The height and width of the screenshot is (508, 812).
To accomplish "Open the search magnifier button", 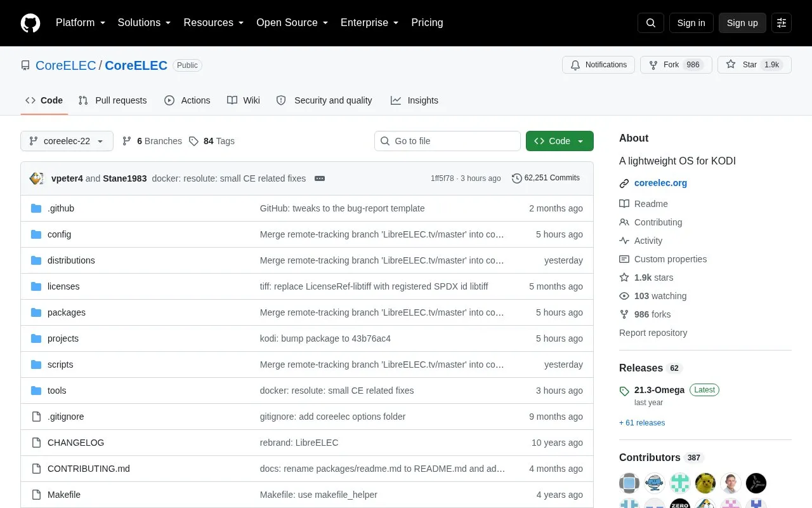I will point(651,23).
